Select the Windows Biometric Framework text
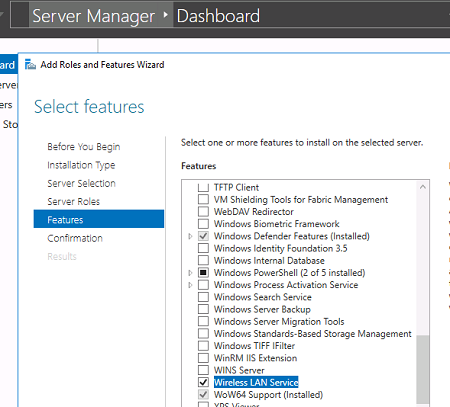The image size is (450, 407). pos(276,224)
